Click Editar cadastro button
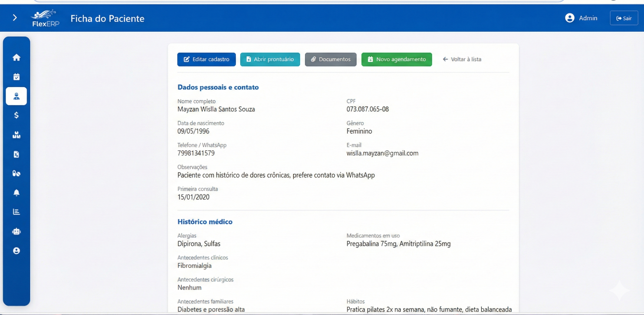644x315 pixels. click(206, 59)
